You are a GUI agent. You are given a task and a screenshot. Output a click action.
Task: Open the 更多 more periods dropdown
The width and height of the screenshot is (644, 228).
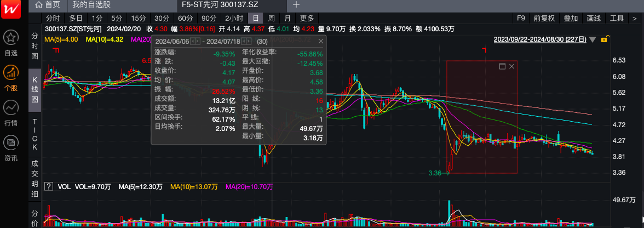point(307,18)
